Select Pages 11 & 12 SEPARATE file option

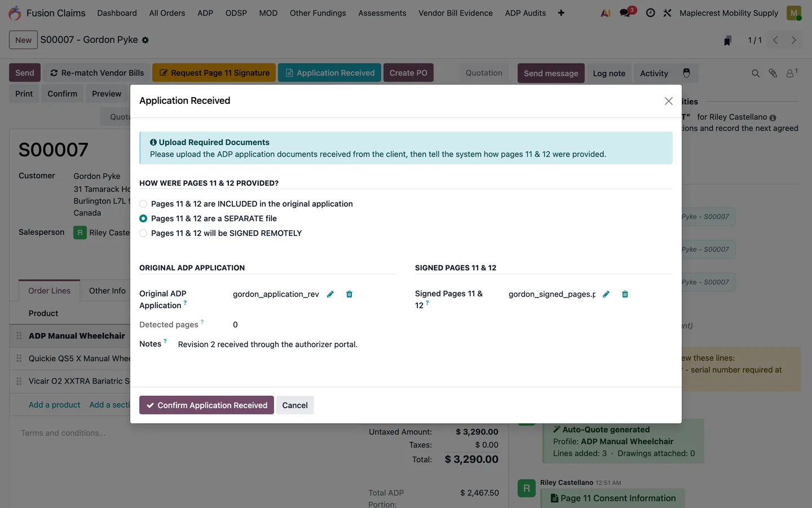143,218
